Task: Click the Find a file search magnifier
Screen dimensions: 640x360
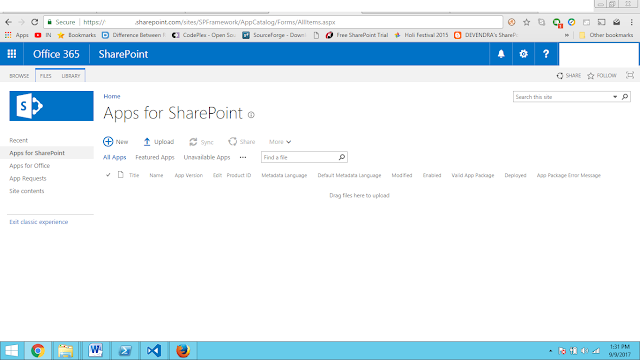Action: pos(342,157)
